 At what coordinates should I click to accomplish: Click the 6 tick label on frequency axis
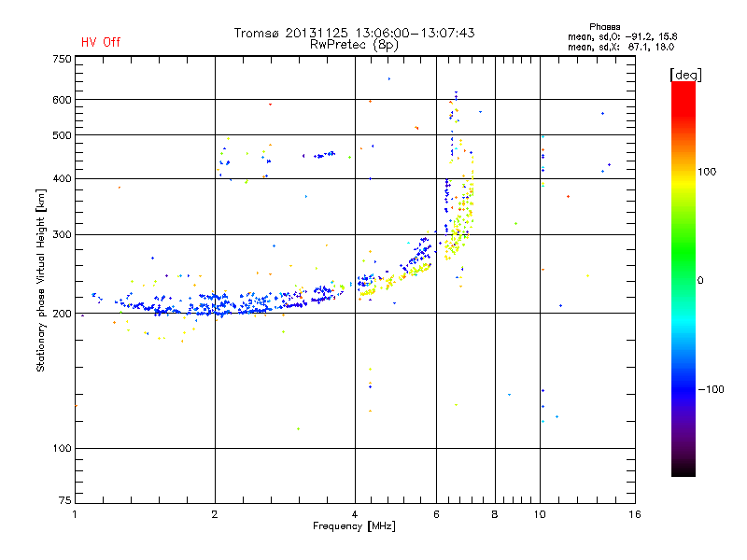tap(436, 514)
